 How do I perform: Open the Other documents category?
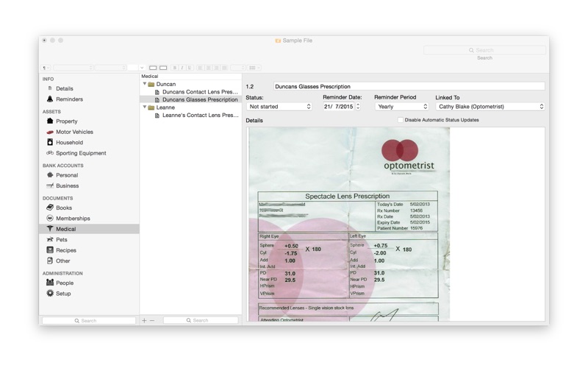click(63, 261)
